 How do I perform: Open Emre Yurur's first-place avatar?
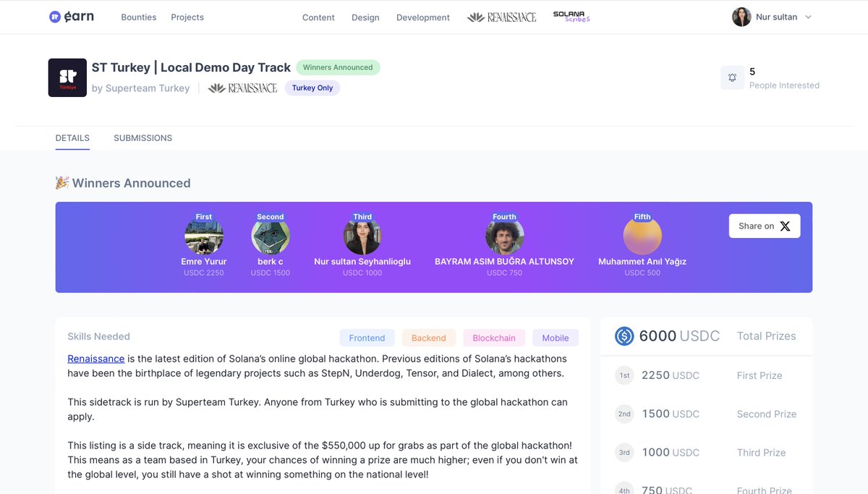[x=204, y=236]
